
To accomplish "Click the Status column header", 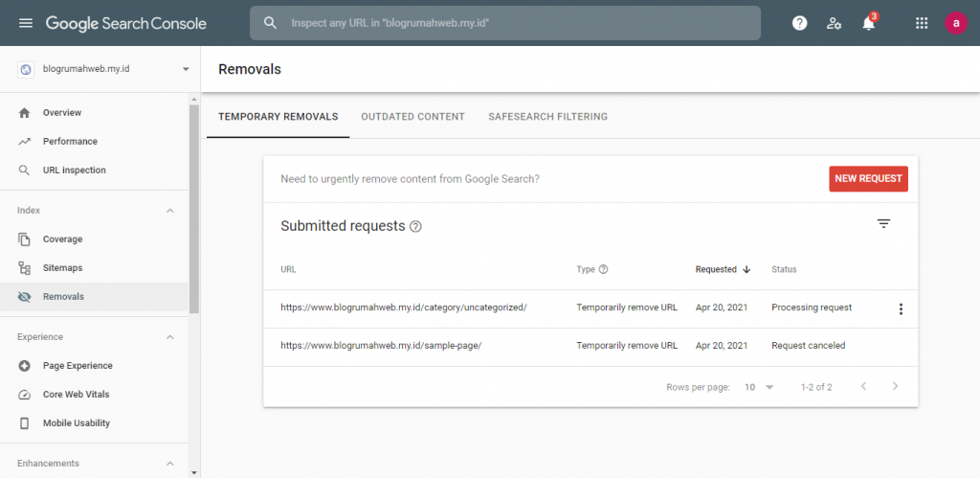I will click(784, 270).
